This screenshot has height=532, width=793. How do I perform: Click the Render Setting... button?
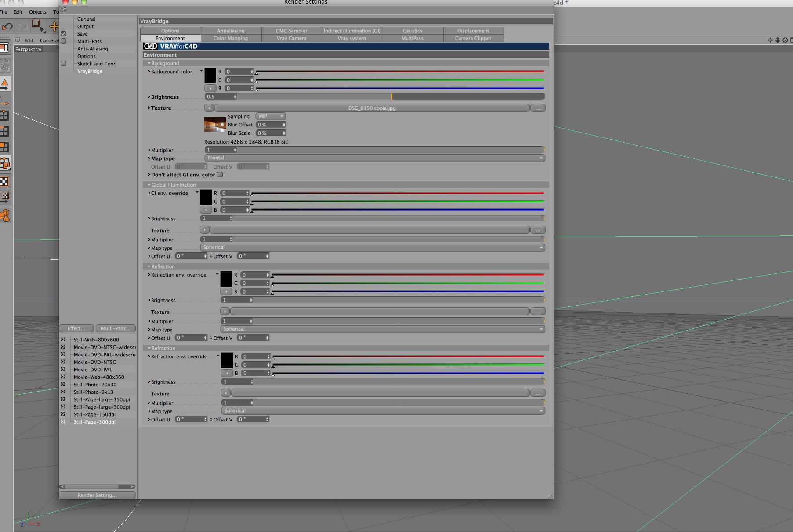pos(97,495)
